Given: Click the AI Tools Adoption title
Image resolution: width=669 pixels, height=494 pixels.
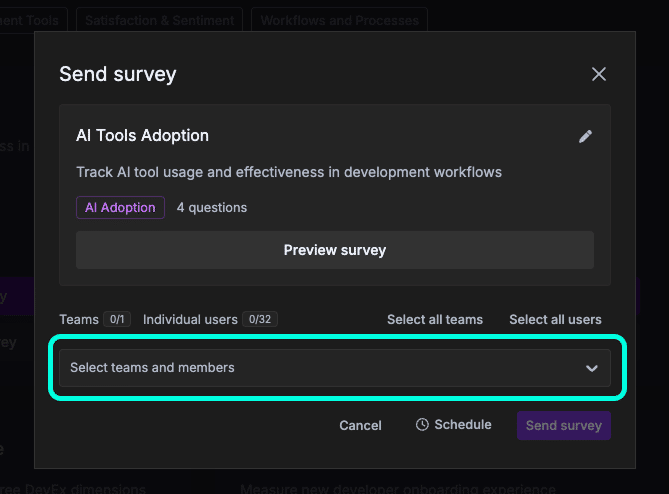Looking at the screenshot, I should tap(143, 136).
